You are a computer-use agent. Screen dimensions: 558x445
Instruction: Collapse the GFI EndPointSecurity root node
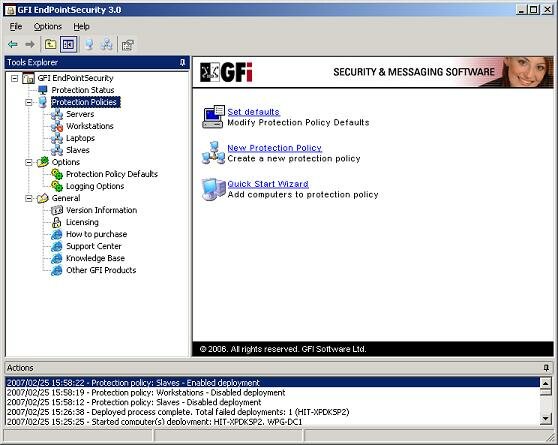[14, 78]
